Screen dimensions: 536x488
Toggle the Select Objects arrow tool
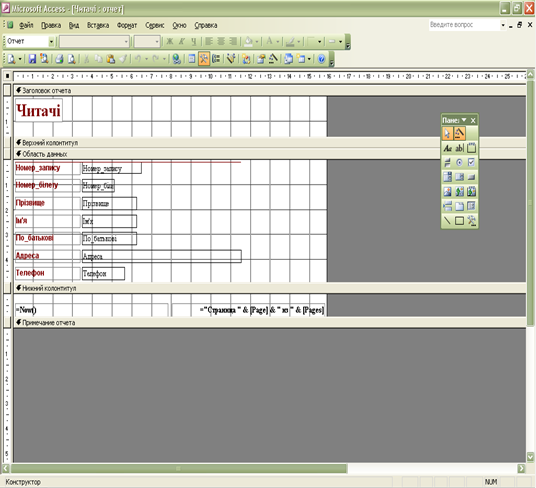[447, 133]
